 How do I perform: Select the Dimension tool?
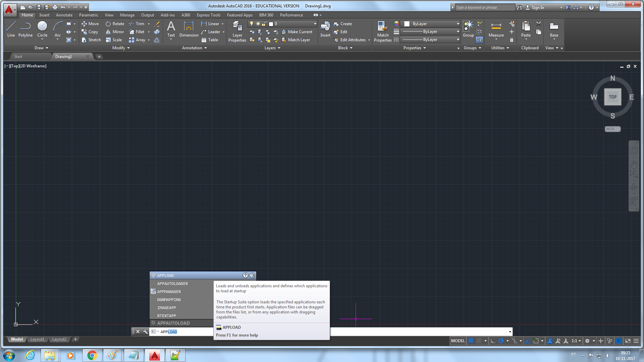(x=189, y=29)
